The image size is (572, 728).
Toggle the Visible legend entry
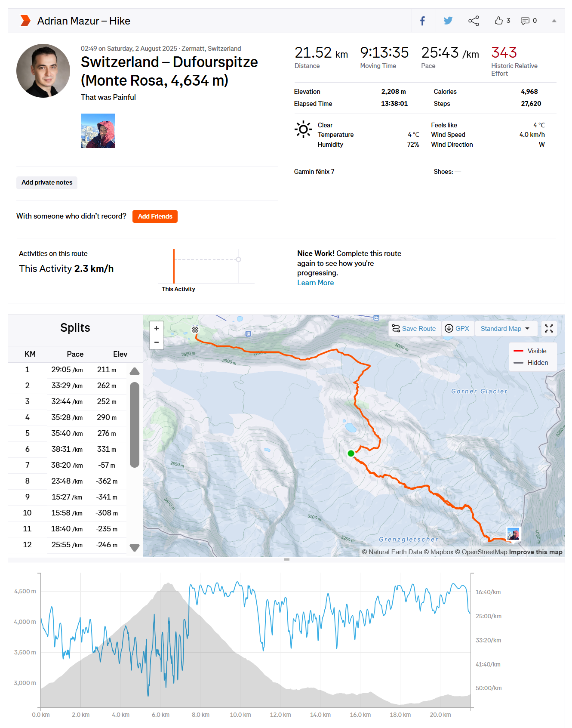coord(532,351)
